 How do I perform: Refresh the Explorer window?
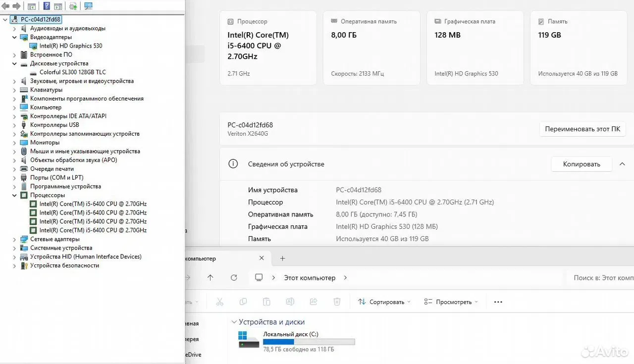coord(234,278)
